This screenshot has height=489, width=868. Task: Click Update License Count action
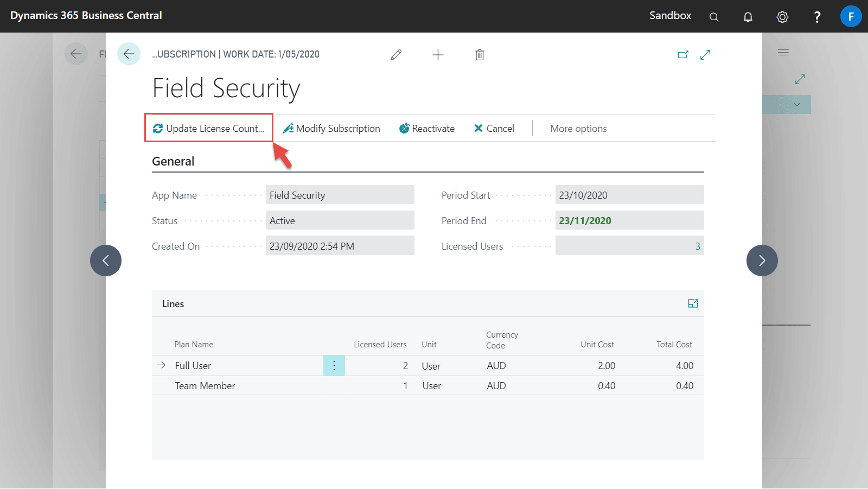209,128
